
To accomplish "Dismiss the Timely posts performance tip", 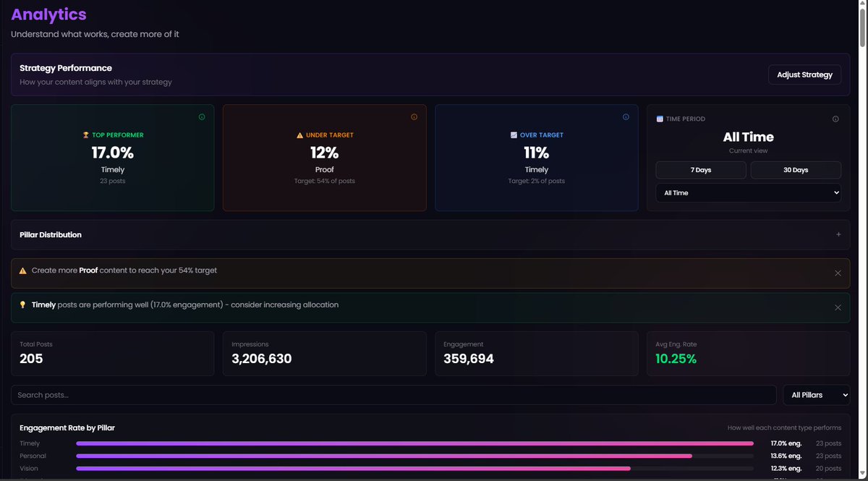I will click(838, 307).
